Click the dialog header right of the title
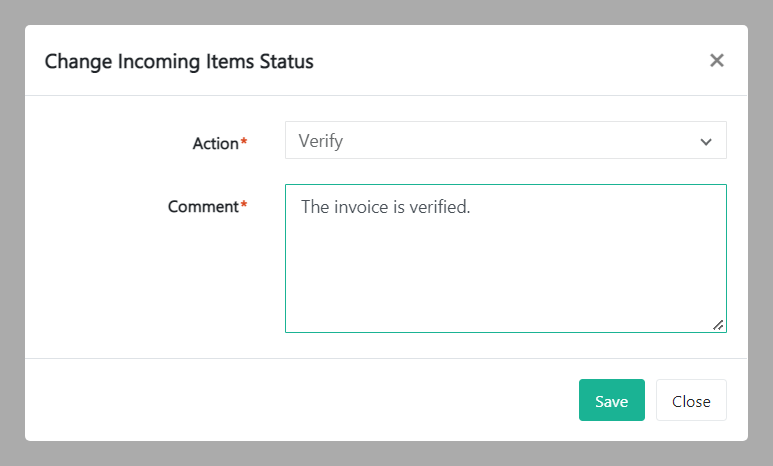 pyautogui.click(x=500, y=61)
